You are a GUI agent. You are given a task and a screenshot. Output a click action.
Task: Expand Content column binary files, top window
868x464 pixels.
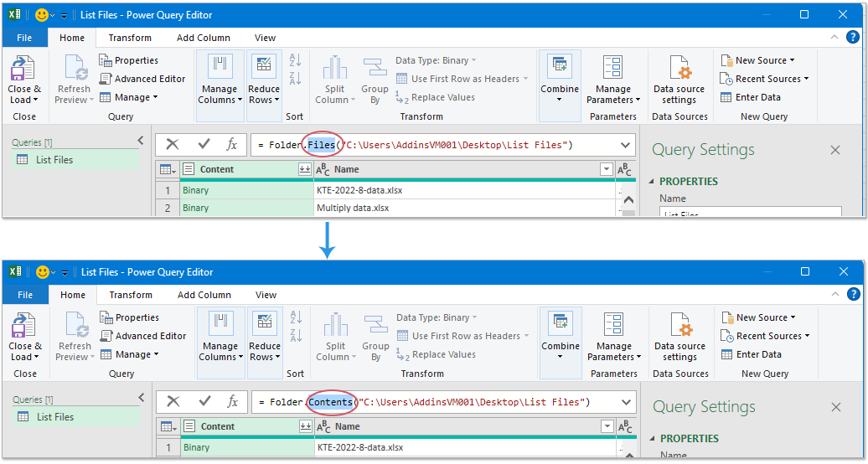tap(304, 169)
